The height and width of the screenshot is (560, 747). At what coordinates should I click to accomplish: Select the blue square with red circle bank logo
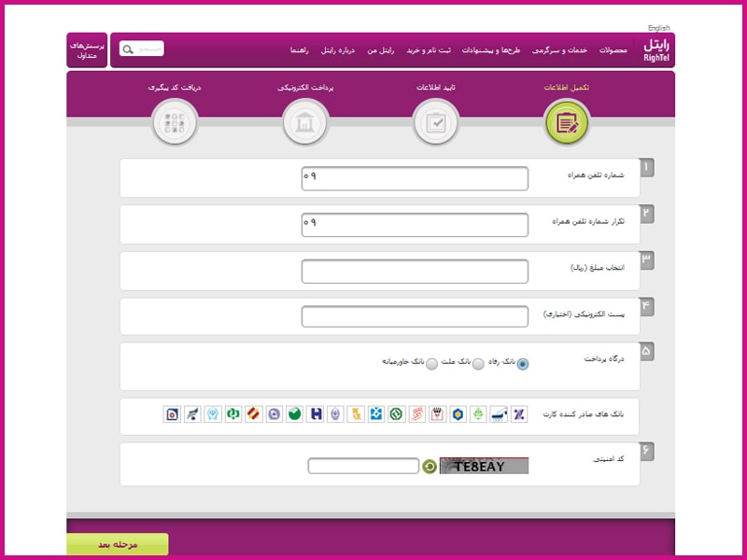172,413
